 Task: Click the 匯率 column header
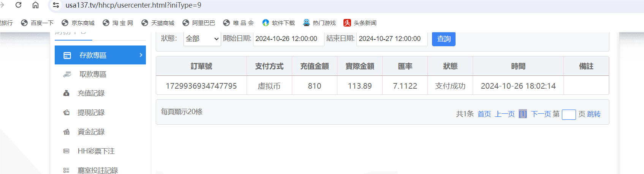(405, 66)
